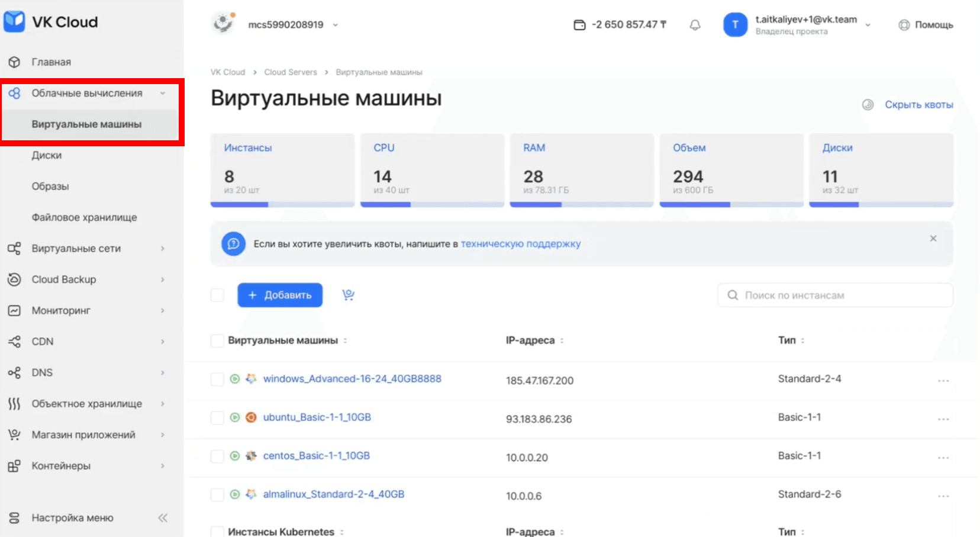Screen dimensions: 980x537
Task: Click the VK Cloud logo icon
Action: pos(14,21)
